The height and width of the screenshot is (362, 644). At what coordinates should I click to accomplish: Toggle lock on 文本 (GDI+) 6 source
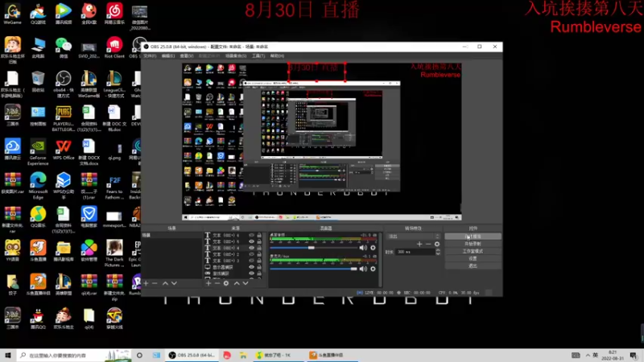[x=259, y=236]
